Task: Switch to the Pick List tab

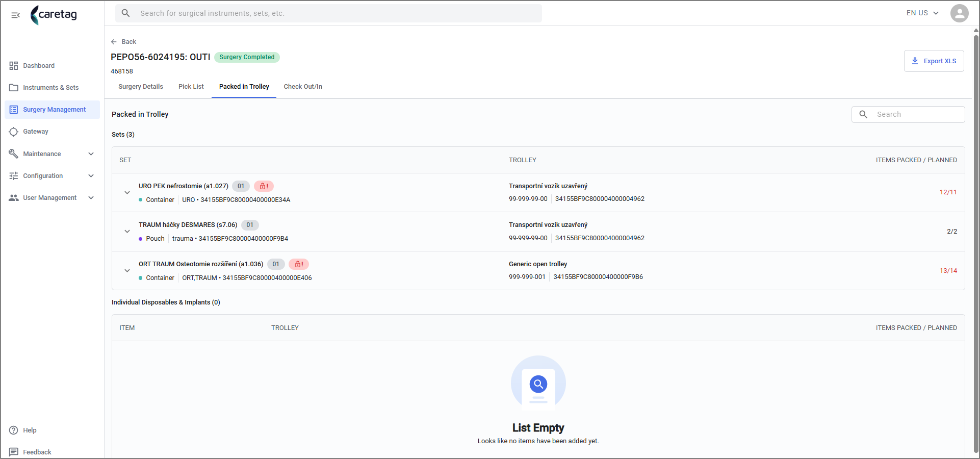Action: (x=191, y=87)
